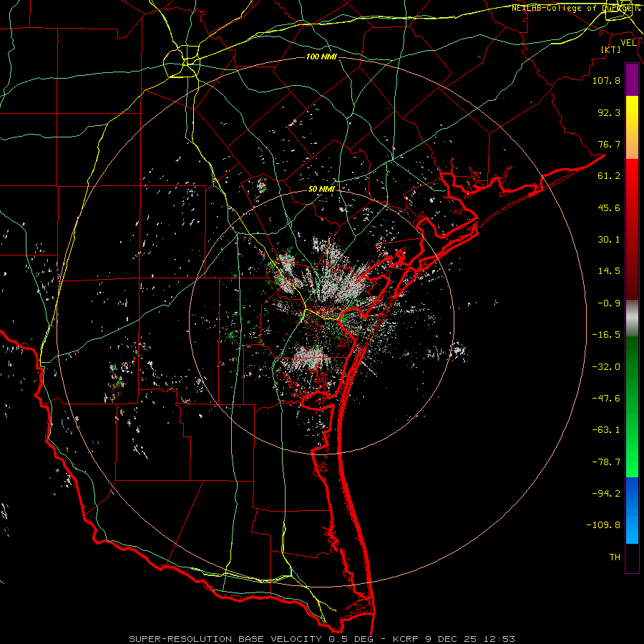Click the -47.6 legend value
Screen dimensions: 644x644
click(606, 399)
